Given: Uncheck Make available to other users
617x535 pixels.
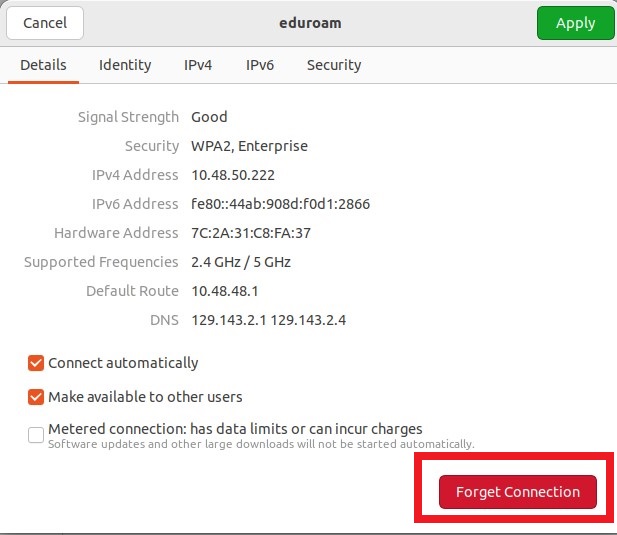Looking at the screenshot, I should click(x=36, y=397).
